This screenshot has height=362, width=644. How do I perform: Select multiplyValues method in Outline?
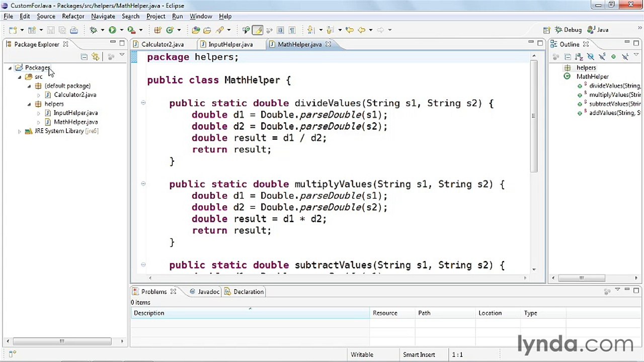pyautogui.click(x=614, y=95)
